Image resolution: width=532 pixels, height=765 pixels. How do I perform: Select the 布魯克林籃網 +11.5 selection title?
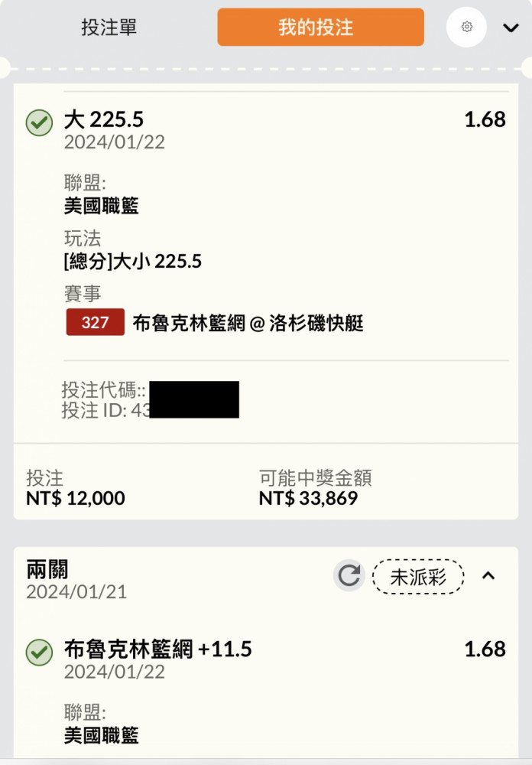(158, 649)
